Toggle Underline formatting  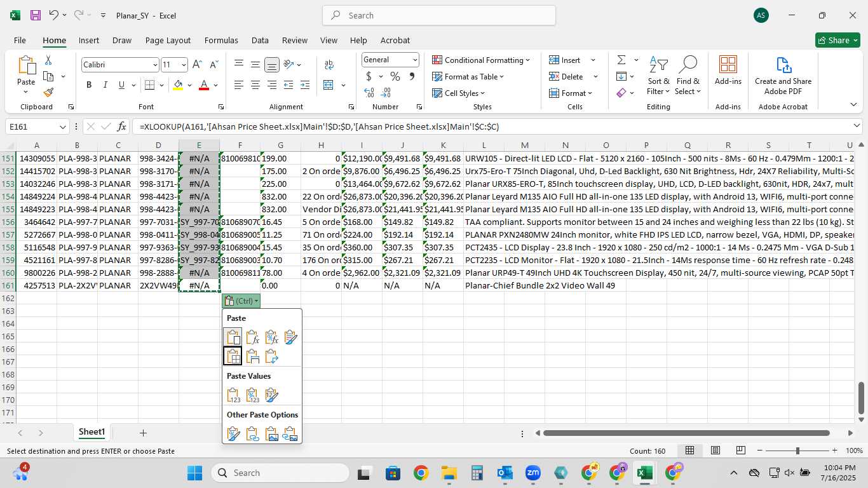122,85
